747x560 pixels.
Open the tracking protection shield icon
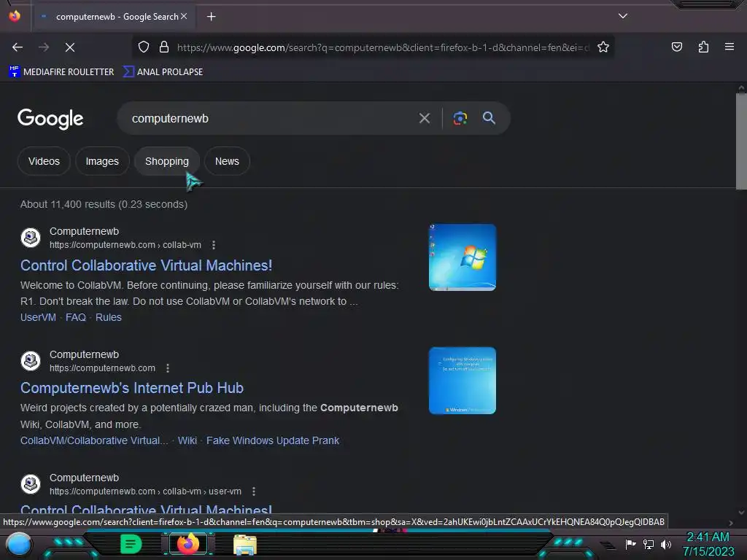coord(144,47)
